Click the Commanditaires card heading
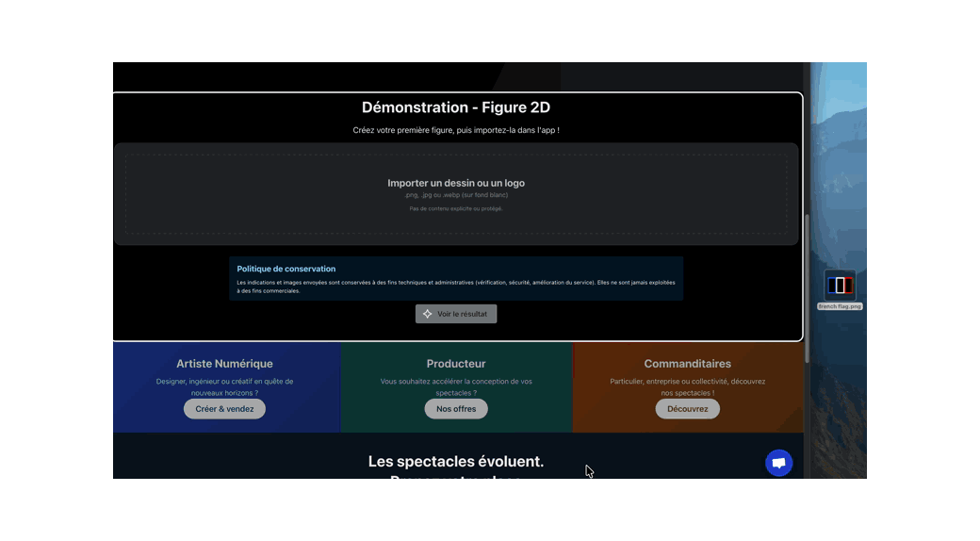 coord(687,364)
